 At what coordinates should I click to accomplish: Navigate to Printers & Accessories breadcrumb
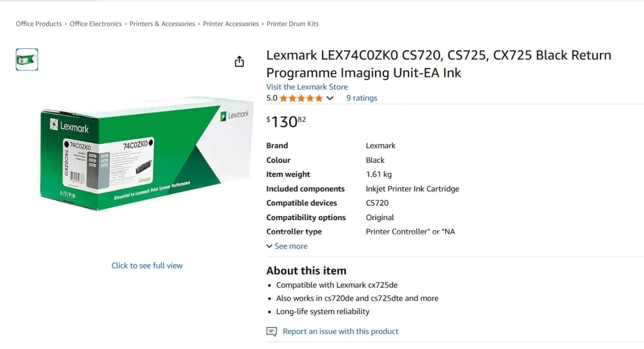click(x=162, y=24)
